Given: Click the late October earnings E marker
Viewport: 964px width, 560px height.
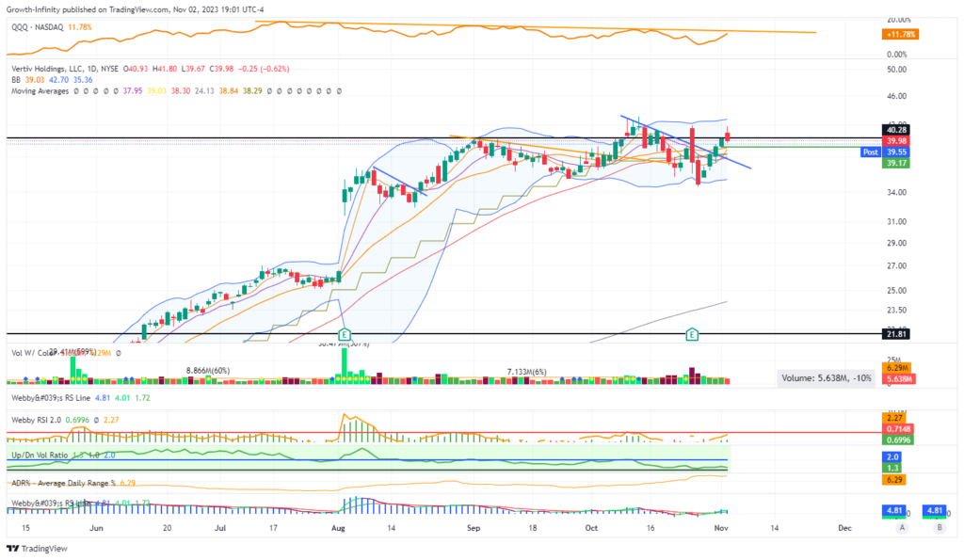Looking at the screenshot, I should [x=693, y=334].
